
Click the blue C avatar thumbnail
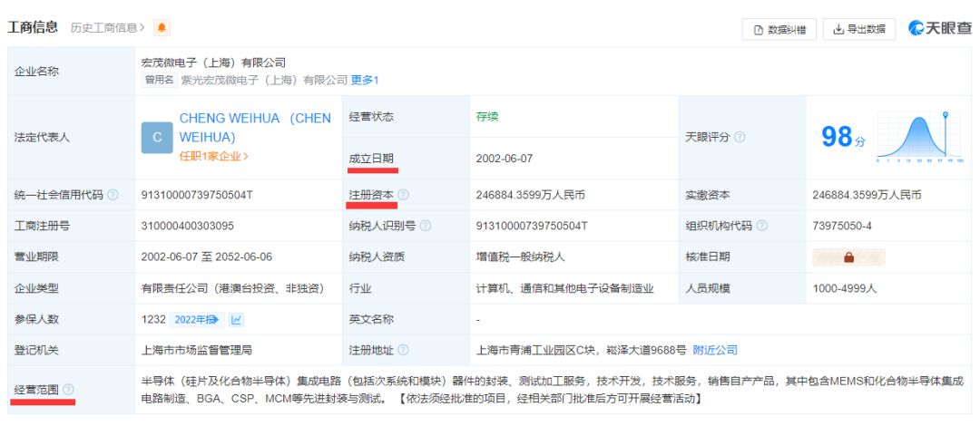(157, 138)
